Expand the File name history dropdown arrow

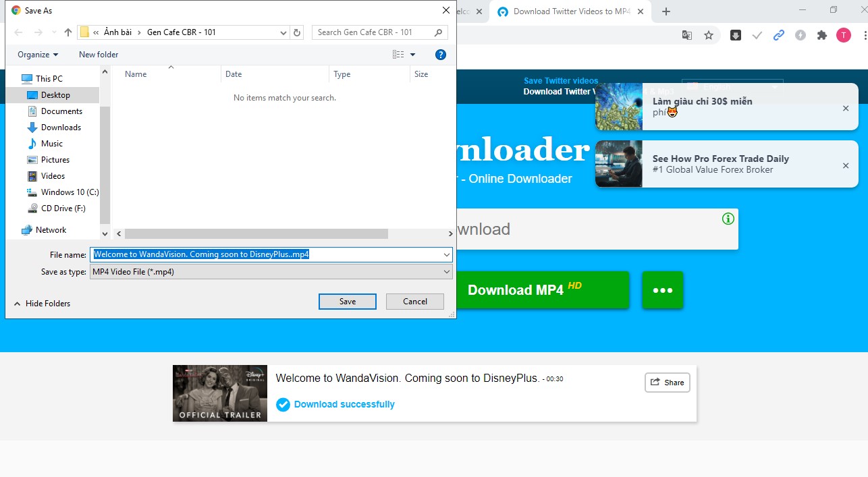[x=447, y=255]
